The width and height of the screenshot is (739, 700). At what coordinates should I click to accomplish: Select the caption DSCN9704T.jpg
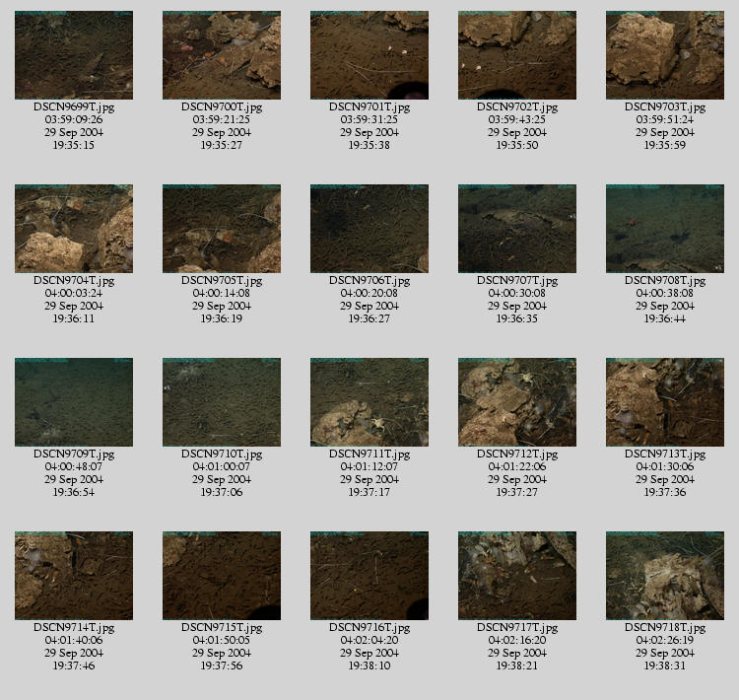[74, 281]
